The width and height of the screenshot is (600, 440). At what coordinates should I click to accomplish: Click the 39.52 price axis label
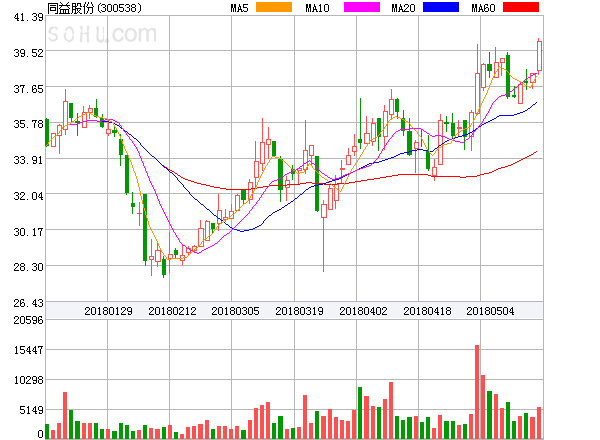28,53
